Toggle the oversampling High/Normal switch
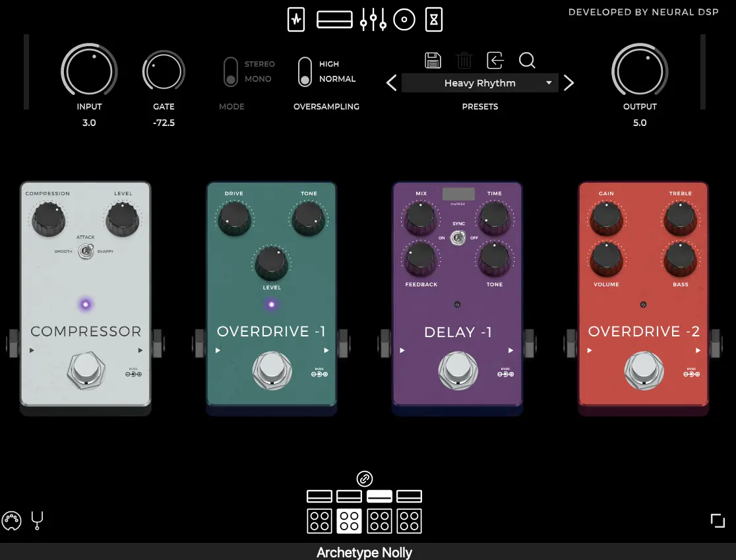Screen dimensions: 736x560 point(305,71)
